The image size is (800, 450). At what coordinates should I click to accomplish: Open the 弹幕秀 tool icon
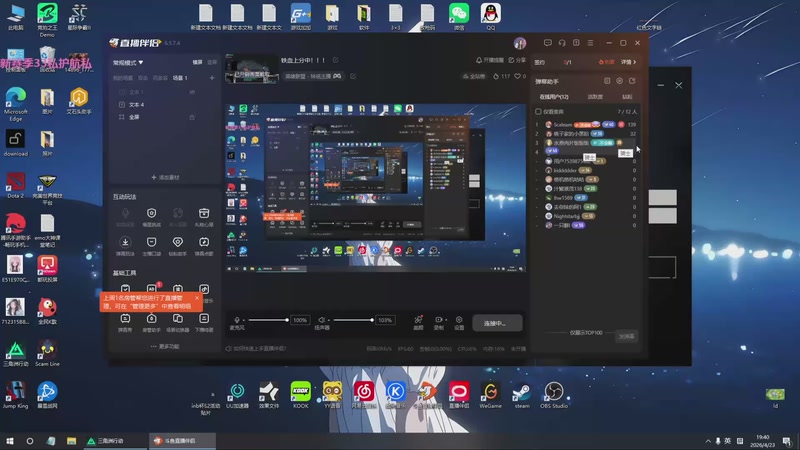point(125,319)
